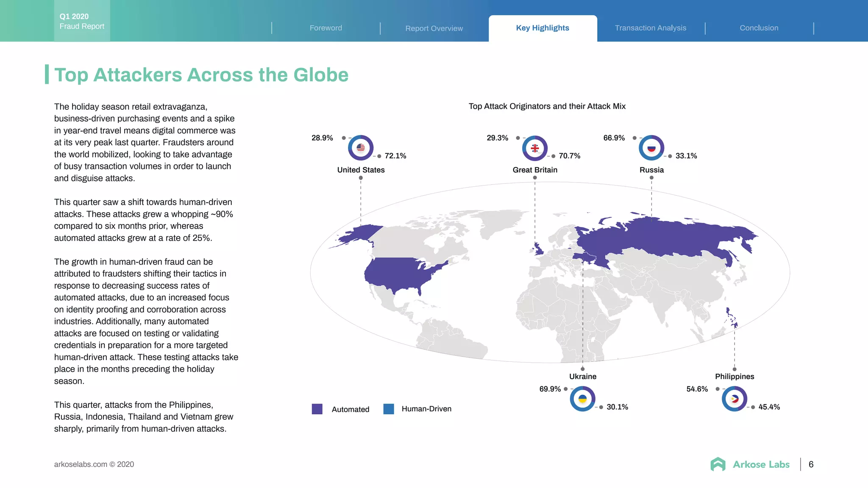Switch to Report Overview tab
The image size is (868, 488).
click(x=434, y=28)
